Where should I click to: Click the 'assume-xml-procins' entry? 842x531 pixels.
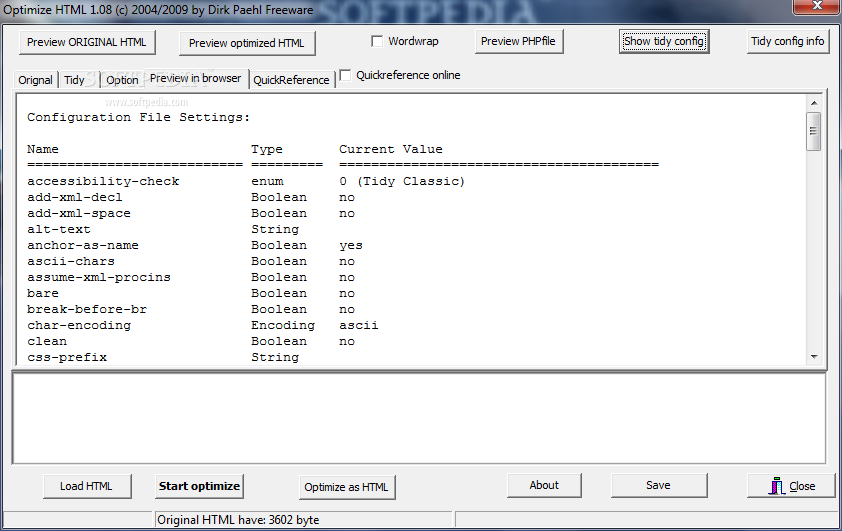99,278
